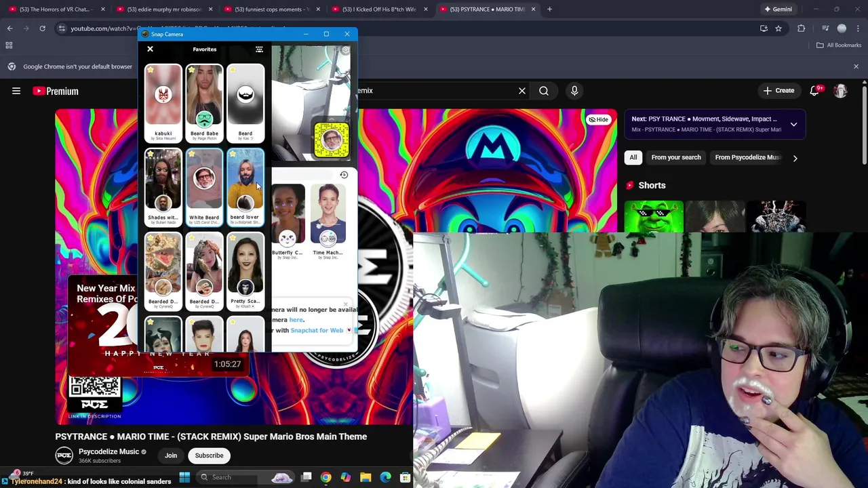Open Psycodelize Music channel name
The height and width of the screenshot is (488, 868).
tap(108, 451)
